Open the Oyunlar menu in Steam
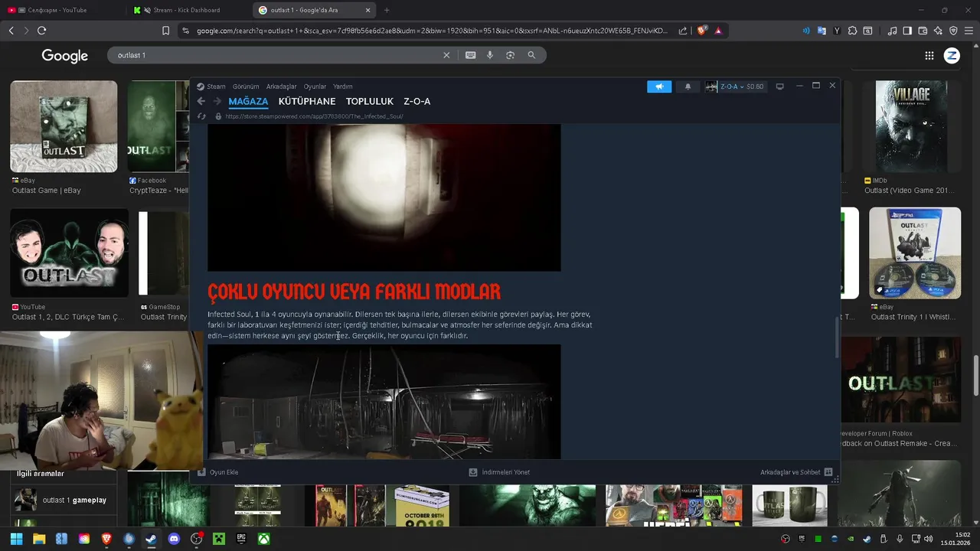This screenshot has width=980, height=551. [315, 86]
